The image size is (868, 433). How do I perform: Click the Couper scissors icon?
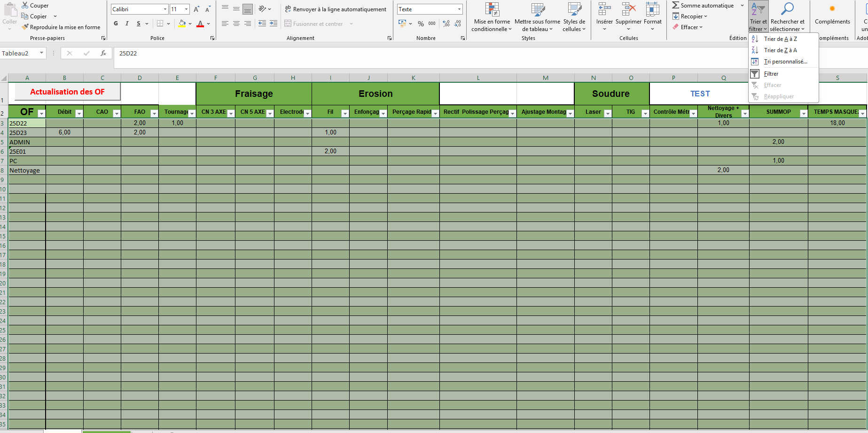(x=25, y=6)
